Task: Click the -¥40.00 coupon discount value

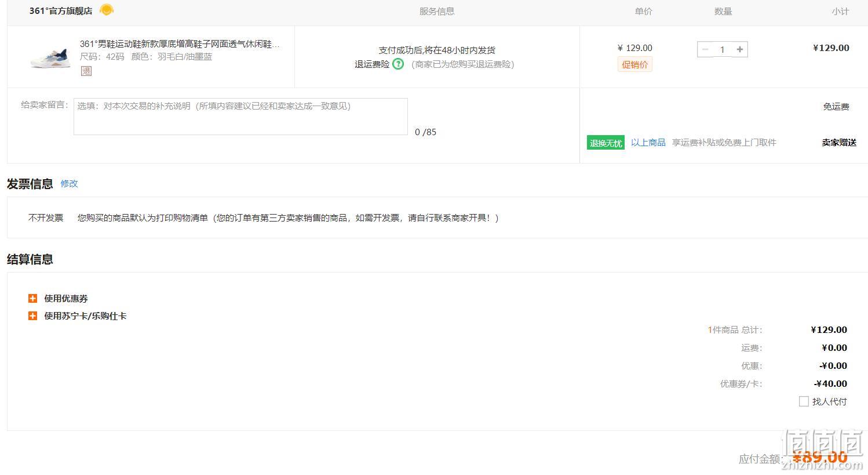Action: tap(830, 383)
